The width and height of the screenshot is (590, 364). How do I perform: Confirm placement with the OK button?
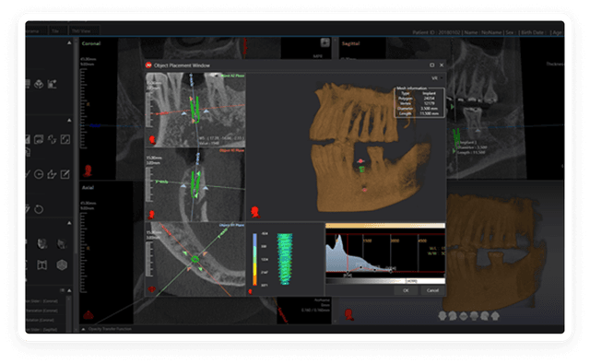(406, 290)
